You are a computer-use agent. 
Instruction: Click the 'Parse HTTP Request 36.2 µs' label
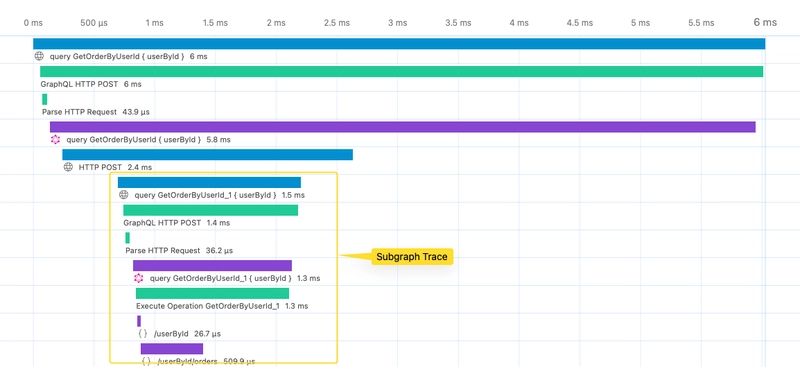[x=179, y=251]
